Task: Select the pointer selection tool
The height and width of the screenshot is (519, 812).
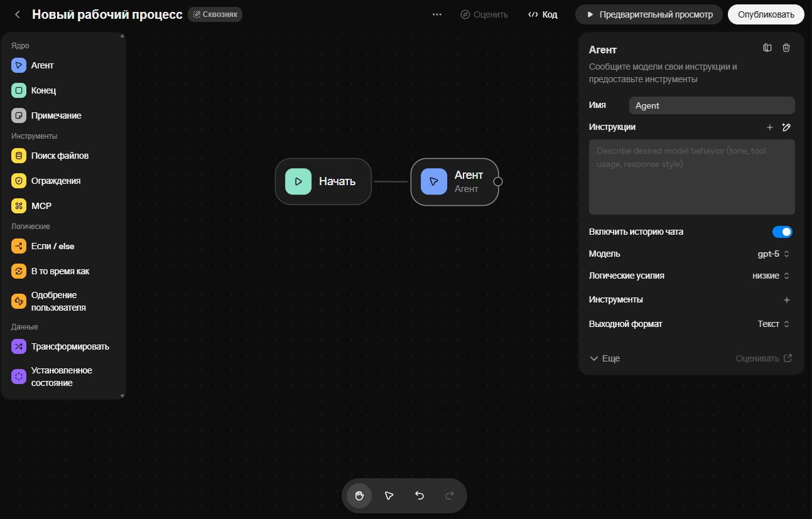Action: [x=389, y=496]
